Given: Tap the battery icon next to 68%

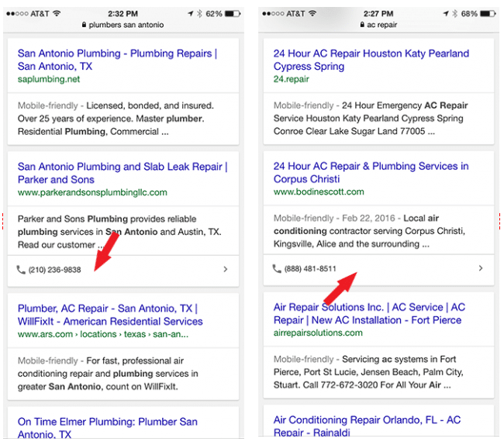Looking at the screenshot, I should pyautogui.click(x=488, y=14).
